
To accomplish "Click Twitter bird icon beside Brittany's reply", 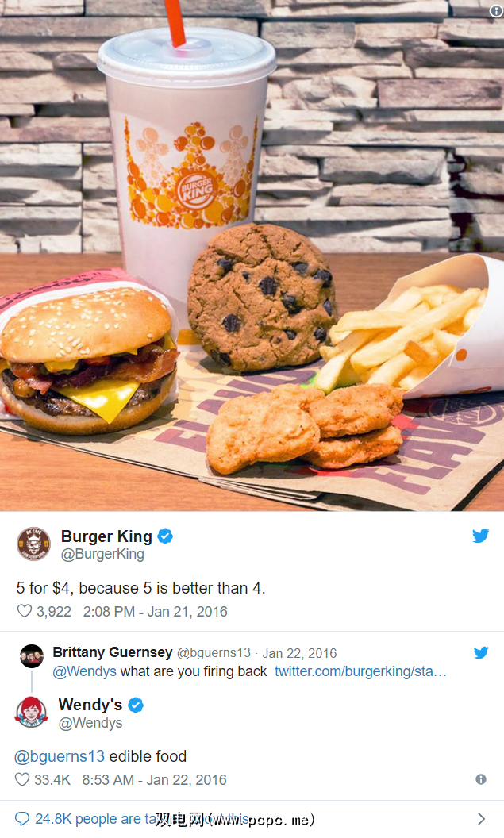I will (481, 652).
